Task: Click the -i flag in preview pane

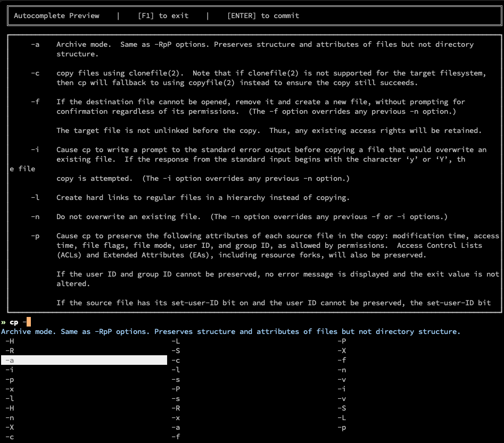Action: coord(35,150)
